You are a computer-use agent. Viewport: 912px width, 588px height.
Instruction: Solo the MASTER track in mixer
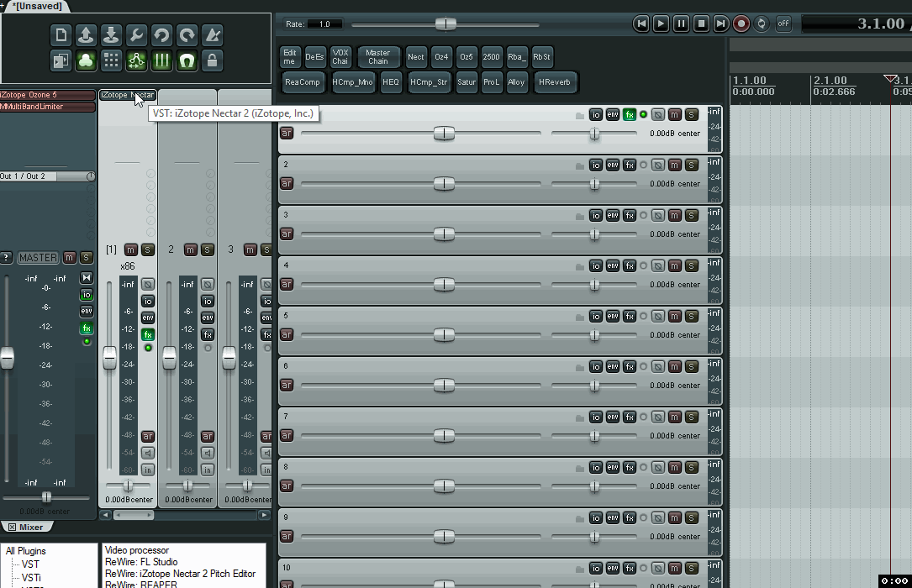click(x=86, y=257)
